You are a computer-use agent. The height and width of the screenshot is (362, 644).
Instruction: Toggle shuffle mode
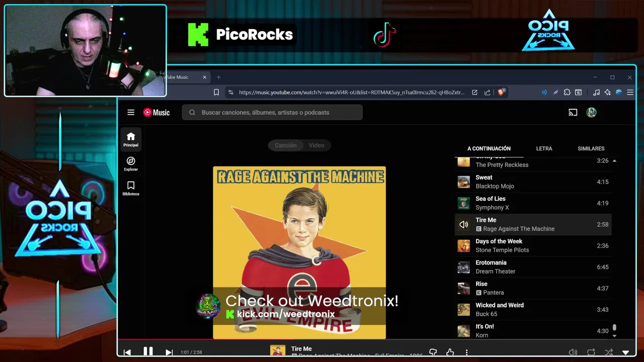(609, 352)
